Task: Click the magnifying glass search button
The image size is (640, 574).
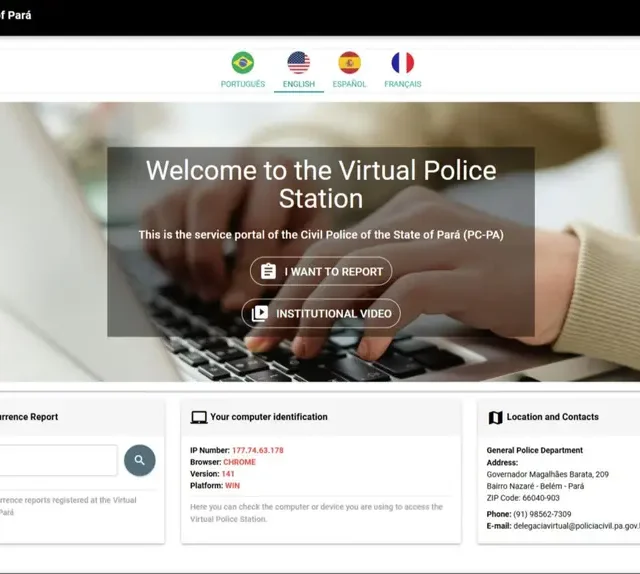Action: pyautogui.click(x=140, y=460)
